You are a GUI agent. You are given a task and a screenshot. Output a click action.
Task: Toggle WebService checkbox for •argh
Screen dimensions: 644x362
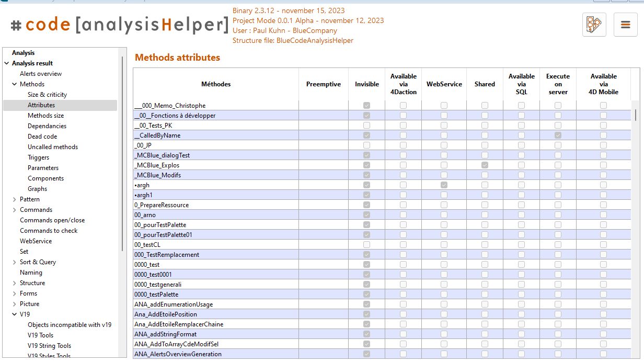[444, 185]
